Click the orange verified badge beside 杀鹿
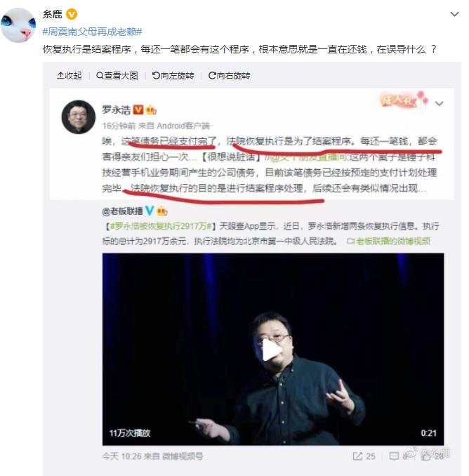469x476 pixels. point(72,14)
